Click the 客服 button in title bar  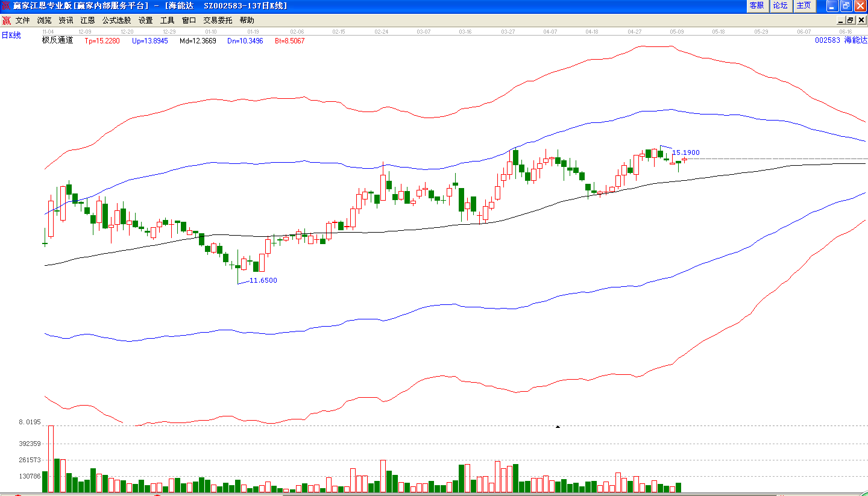point(756,6)
